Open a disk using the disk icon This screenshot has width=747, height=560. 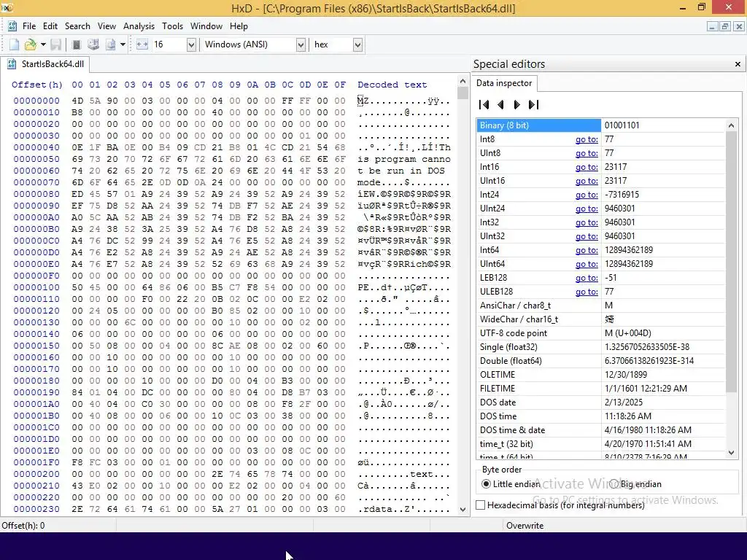tap(93, 44)
